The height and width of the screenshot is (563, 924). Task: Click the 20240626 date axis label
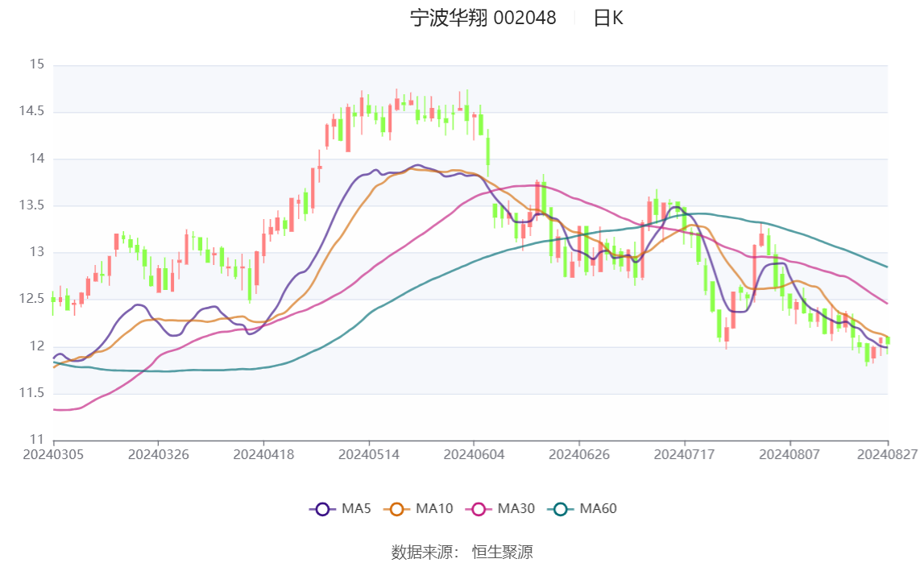(x=579, y=454)
